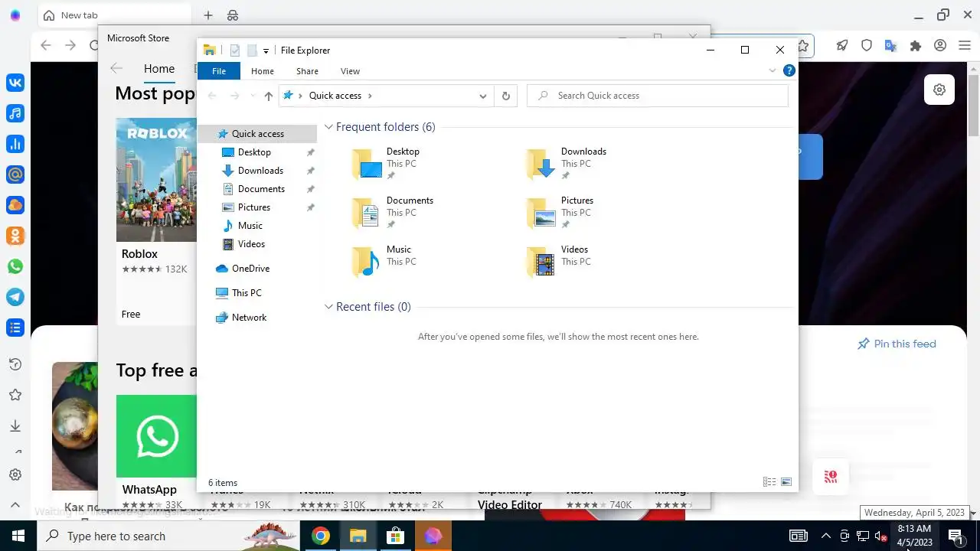Open address bar previous locations dropdown
Viewport: 980px width, 551px height.
[x=482, y=96]
